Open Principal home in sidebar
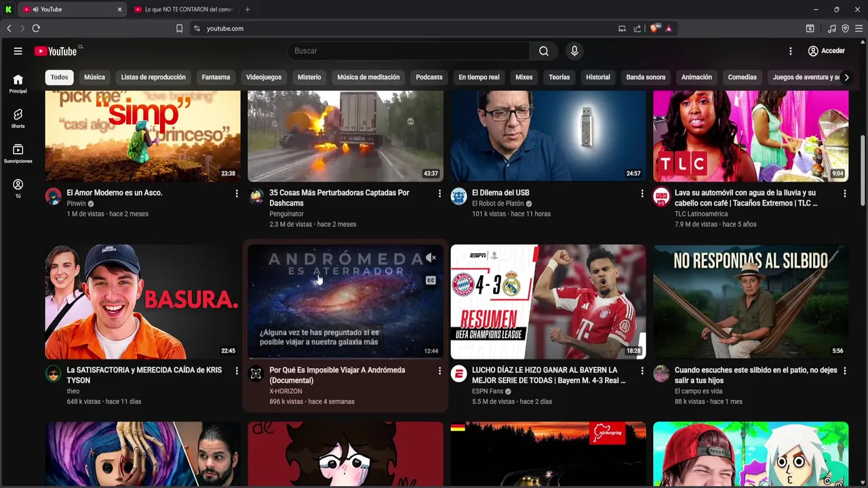This screenshot has height=488, width=868. pyautogui.click(x=18, y=83)
